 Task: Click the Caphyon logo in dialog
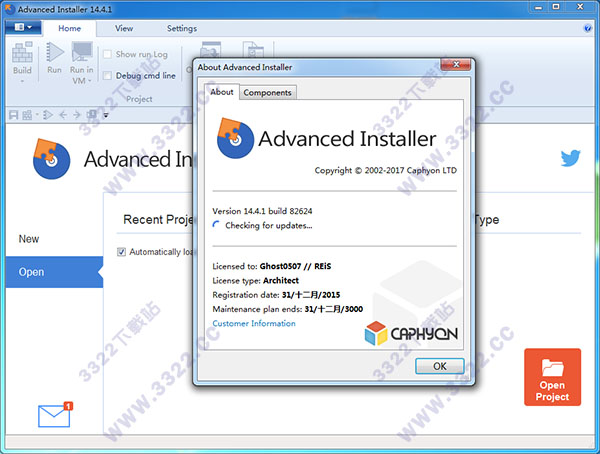[411, 333]
